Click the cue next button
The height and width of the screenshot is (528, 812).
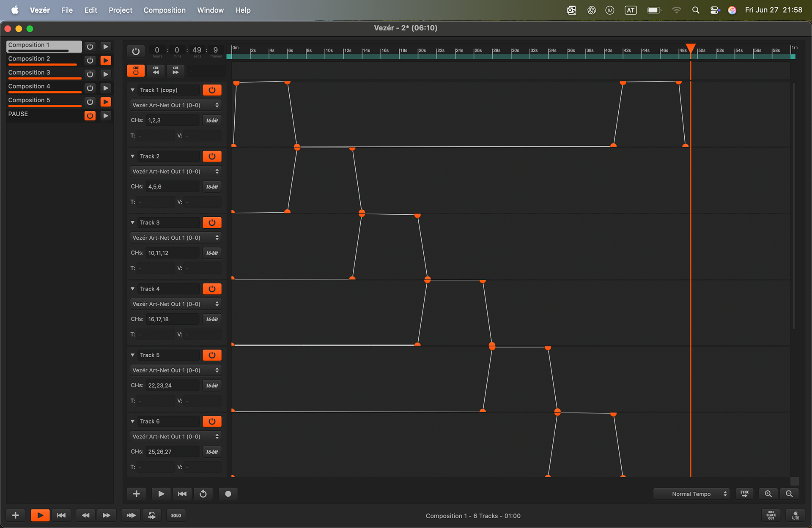coord(176,70)
